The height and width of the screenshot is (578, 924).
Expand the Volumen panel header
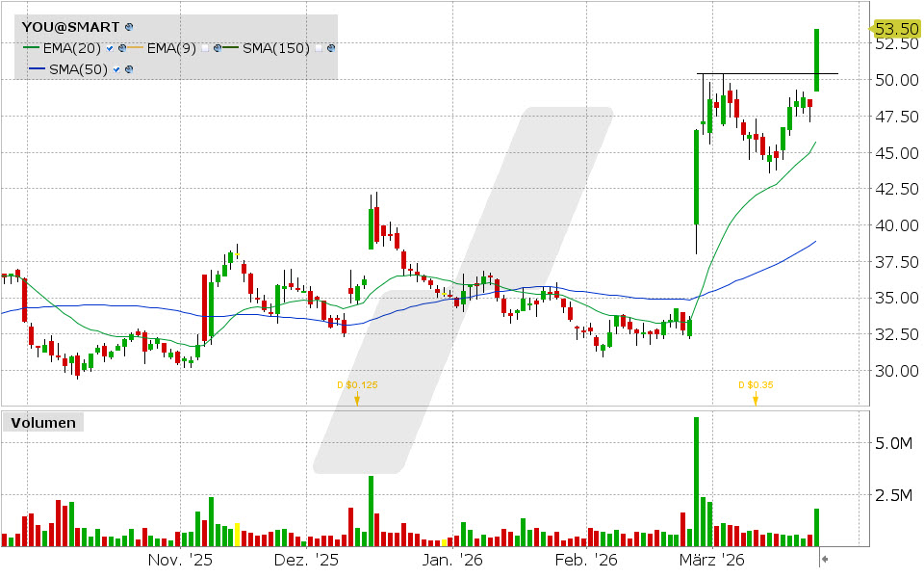point(43,422)
